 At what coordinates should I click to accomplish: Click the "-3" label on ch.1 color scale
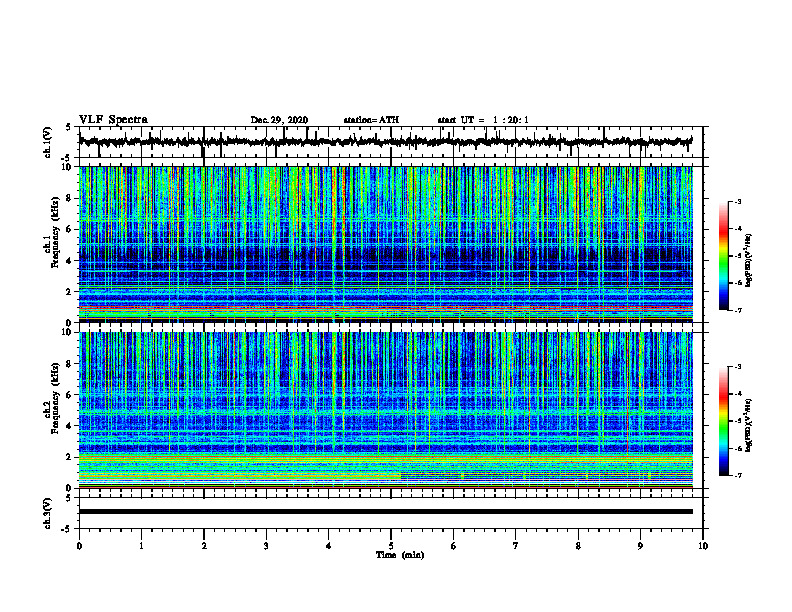tap(738, 202)
